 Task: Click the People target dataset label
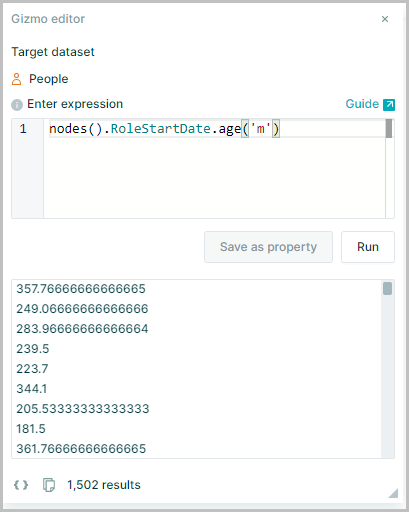click(48, 79)
